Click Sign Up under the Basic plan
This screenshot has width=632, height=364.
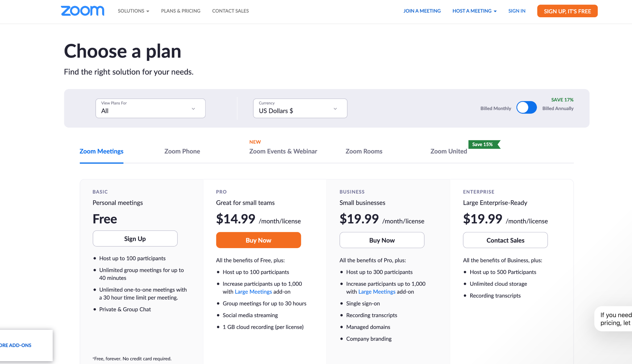click(x=135, y=239)
